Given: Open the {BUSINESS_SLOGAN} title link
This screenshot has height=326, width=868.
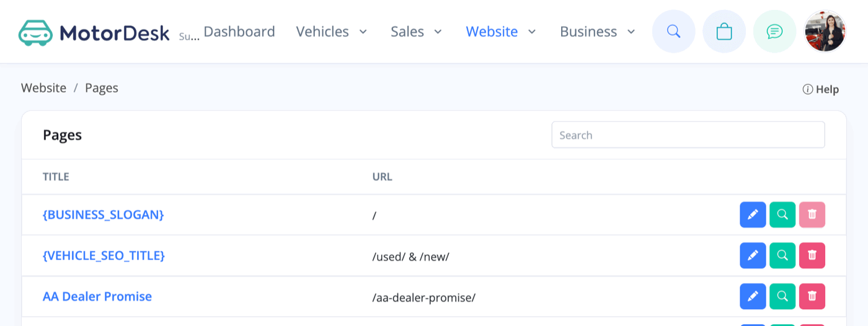Looking at the screenshot, I should click(x=104, y=214).
